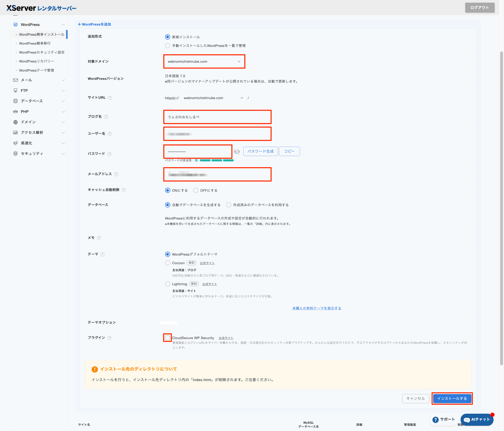Open help icon next to ブログ名

point(106,117)
